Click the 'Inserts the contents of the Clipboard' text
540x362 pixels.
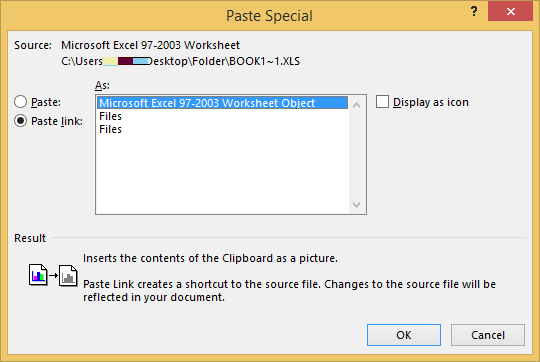click(210, 258)
